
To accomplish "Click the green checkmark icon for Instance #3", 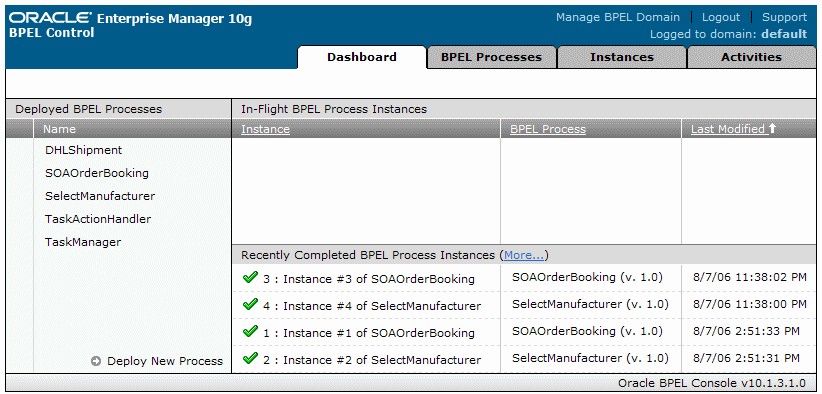I will [251, 278].
